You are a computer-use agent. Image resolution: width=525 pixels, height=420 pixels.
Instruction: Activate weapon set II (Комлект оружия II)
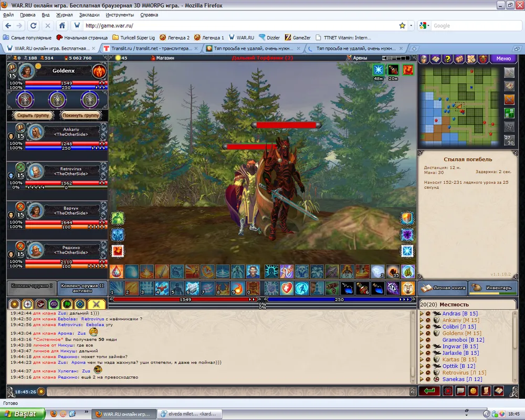click(x=82, y=288)
